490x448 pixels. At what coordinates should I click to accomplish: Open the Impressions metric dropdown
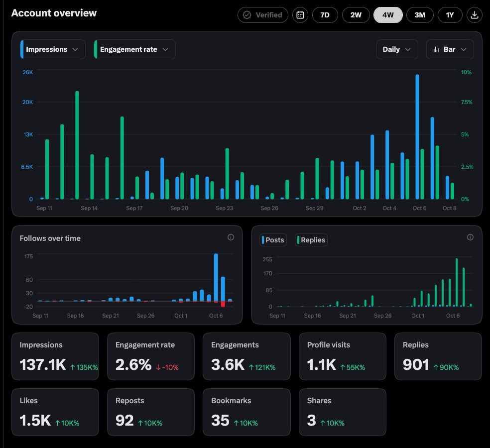click(x=52, y=49)
